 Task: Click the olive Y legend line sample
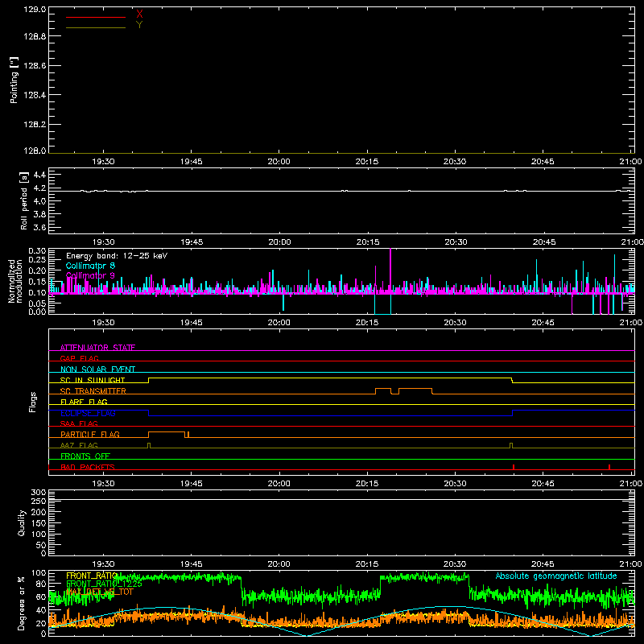96,27
